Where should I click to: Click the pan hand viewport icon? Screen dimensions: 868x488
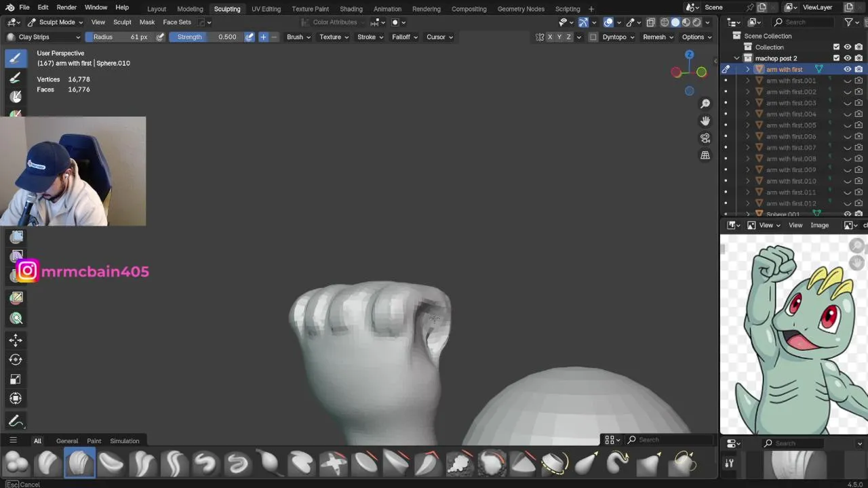705,121
